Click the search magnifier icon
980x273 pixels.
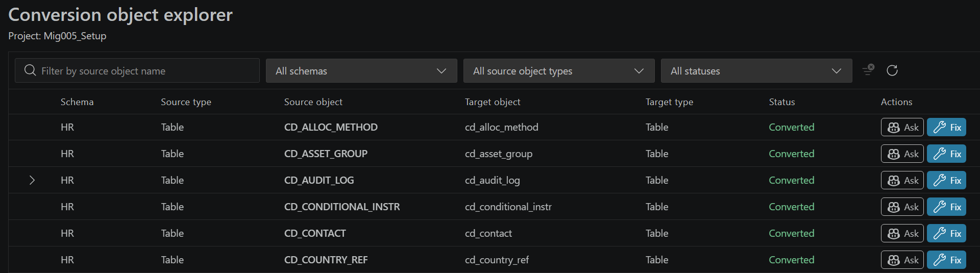tap(30, 70)
